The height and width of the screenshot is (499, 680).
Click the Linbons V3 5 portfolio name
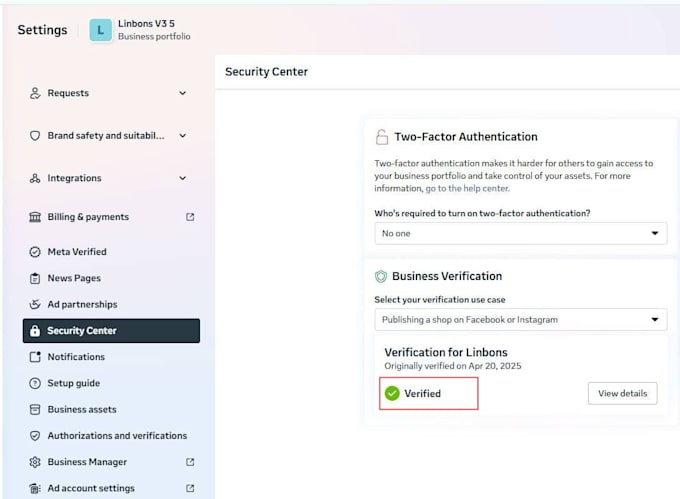click(x=146, y=23)
